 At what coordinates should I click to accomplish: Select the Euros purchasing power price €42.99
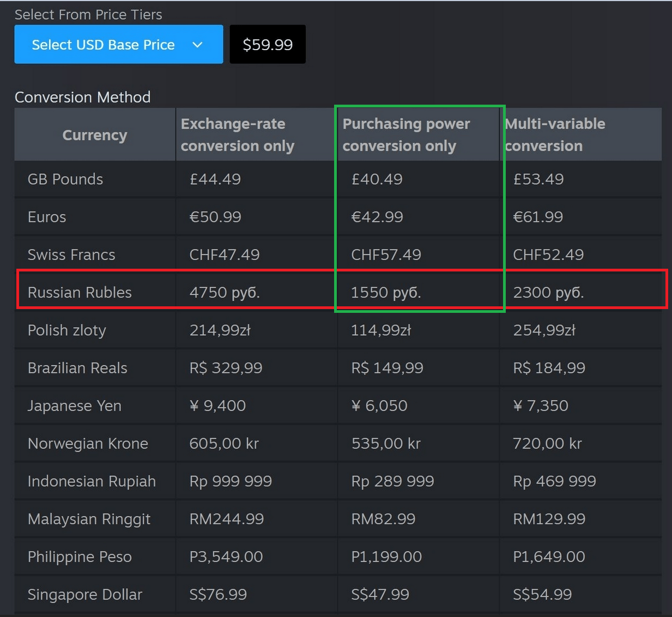pyautogui.click(x=377, y=217)
